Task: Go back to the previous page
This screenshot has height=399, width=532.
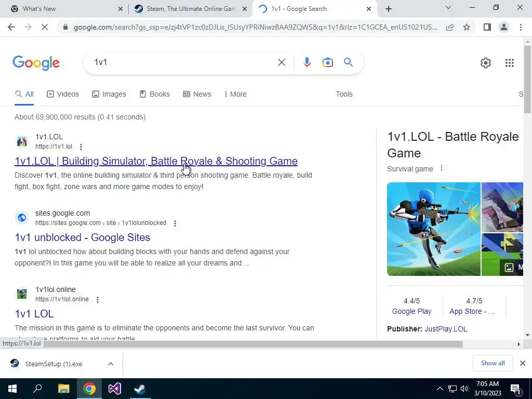Action: tap(11, 27)
